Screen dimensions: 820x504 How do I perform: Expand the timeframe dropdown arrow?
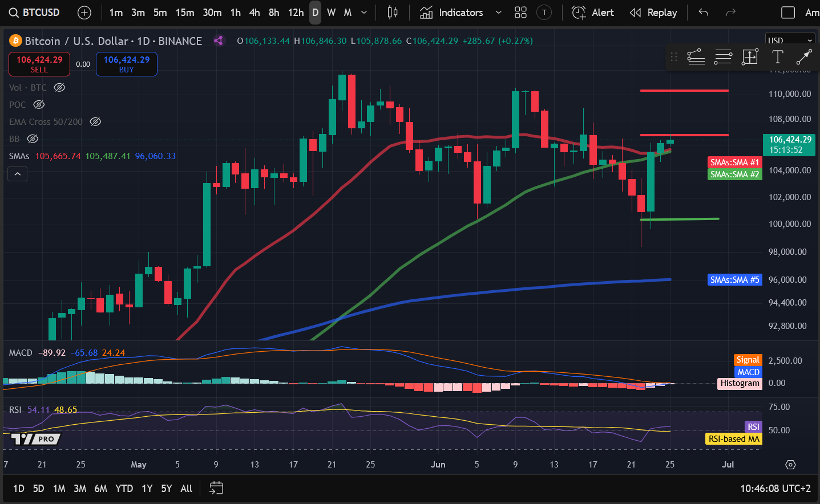(364, 13)
